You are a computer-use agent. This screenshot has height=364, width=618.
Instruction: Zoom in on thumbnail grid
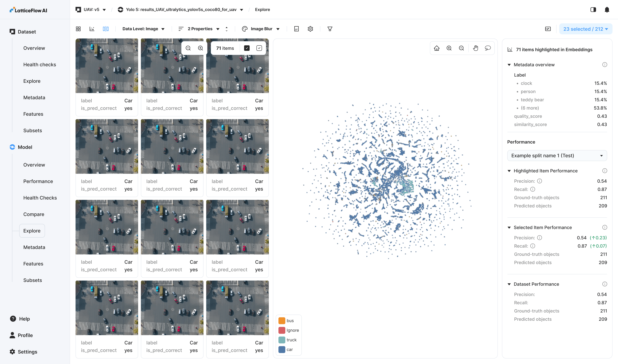pos(200,48)
